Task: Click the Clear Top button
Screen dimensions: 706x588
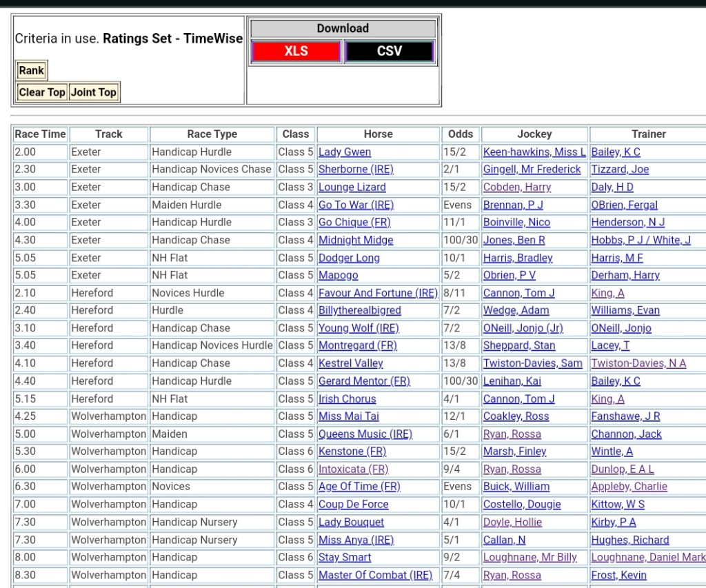Action: [42, 92]
